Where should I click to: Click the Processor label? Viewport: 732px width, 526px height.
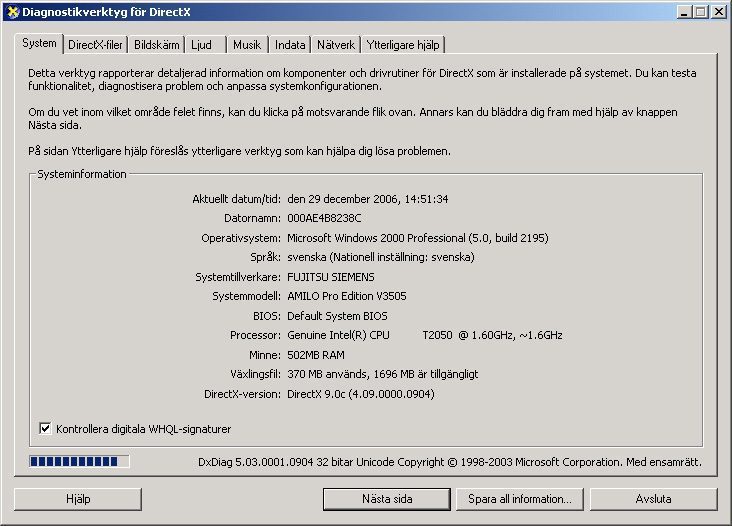[255, 335]
